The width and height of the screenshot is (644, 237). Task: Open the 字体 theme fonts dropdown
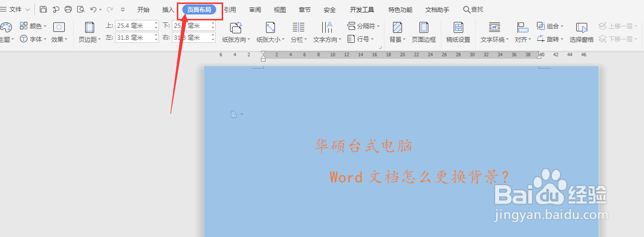coord(33,39)
